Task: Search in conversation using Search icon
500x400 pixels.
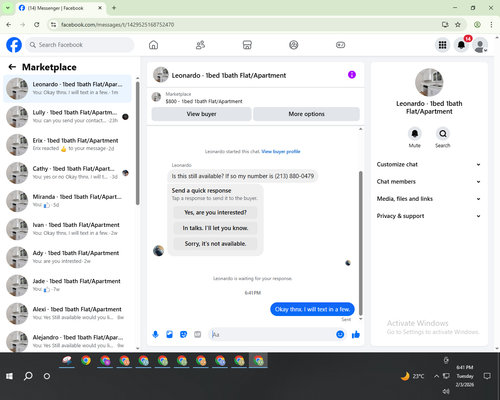Action: pyautogui.click(x=443, y=134)
